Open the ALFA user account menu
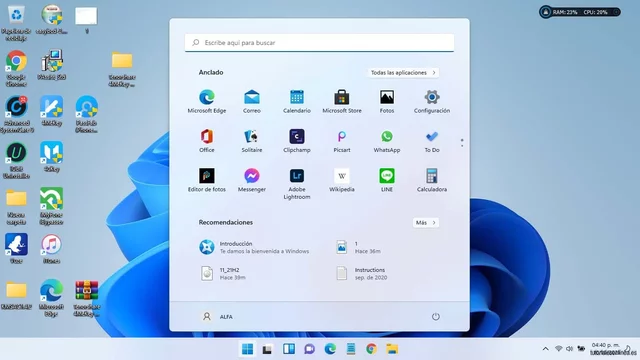This screenshot has height=360, width=640. point(218,317)
